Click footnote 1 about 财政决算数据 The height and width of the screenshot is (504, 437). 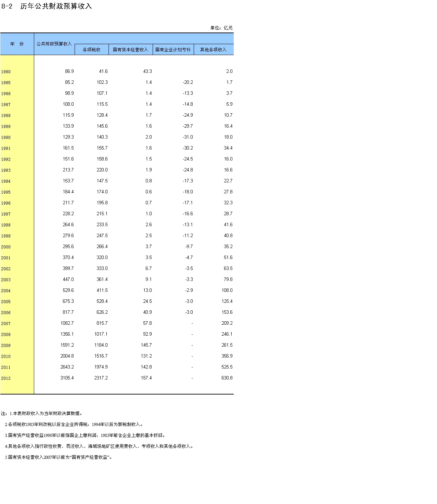42,414
